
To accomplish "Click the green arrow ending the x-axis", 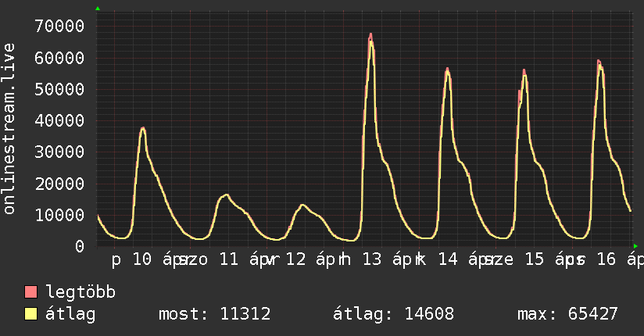I will [x=635, y=246].
